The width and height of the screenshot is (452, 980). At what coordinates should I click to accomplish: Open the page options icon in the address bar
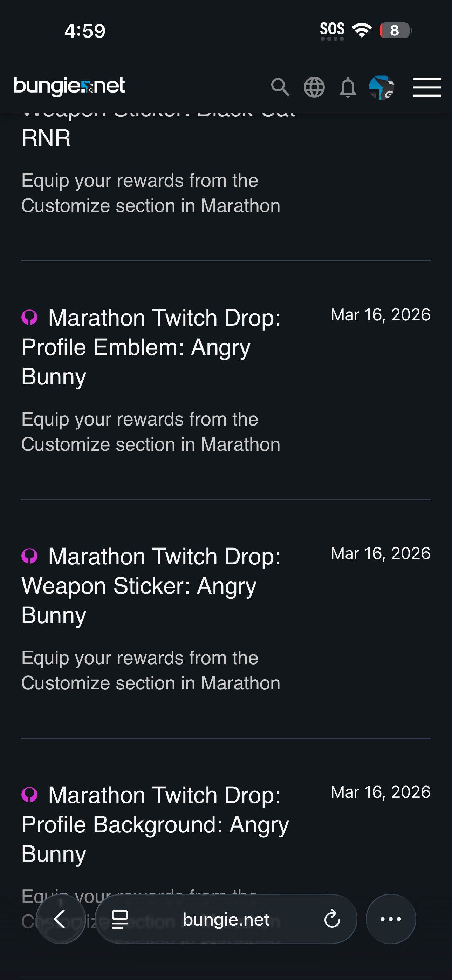[x=120, y=919]
